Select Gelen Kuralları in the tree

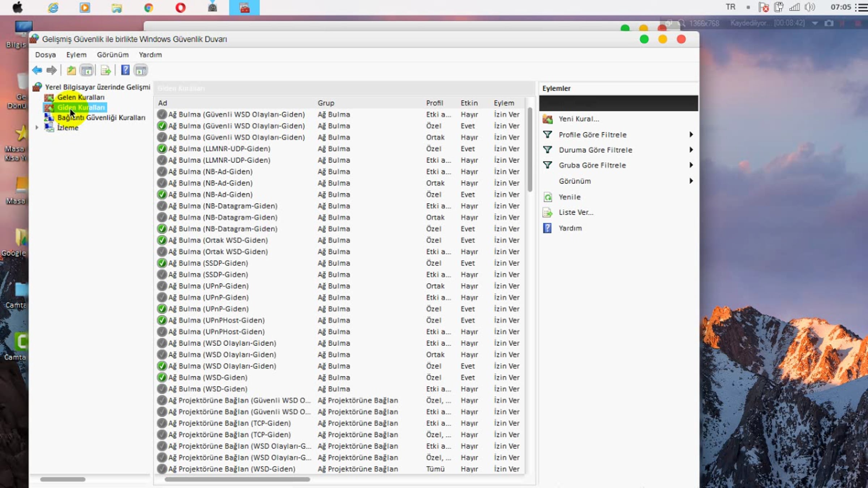(81, 97)
